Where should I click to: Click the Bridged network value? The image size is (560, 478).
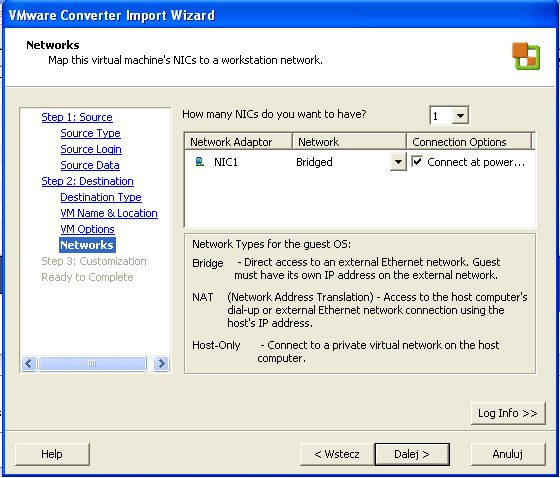point(314,162)
